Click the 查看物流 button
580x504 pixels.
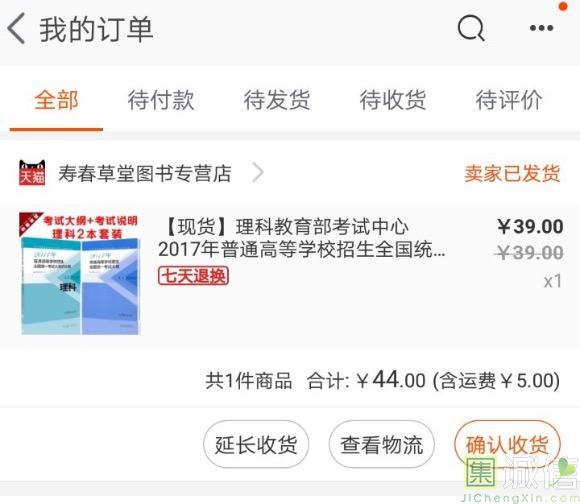(381, 444)
